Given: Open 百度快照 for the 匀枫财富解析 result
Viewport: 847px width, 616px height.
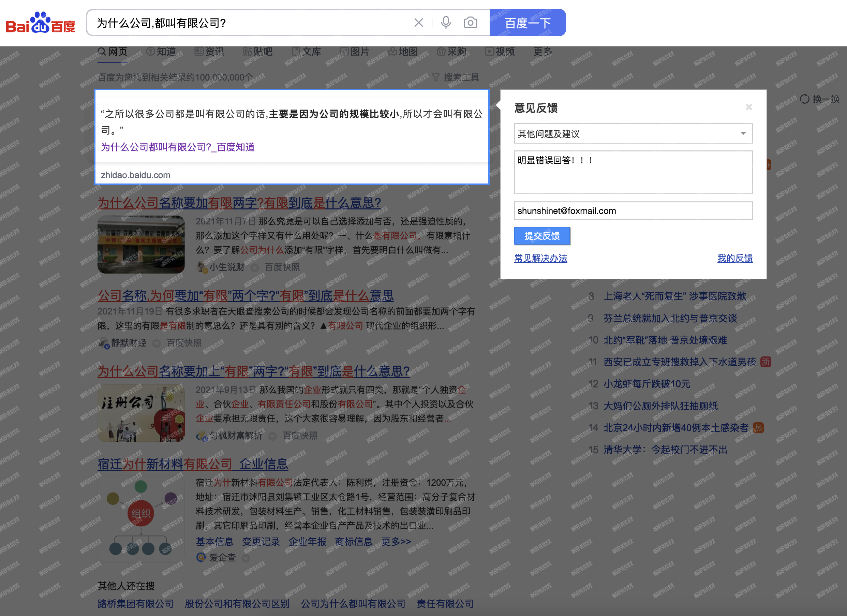Looking at the screenshot, I should click(299, 436).
